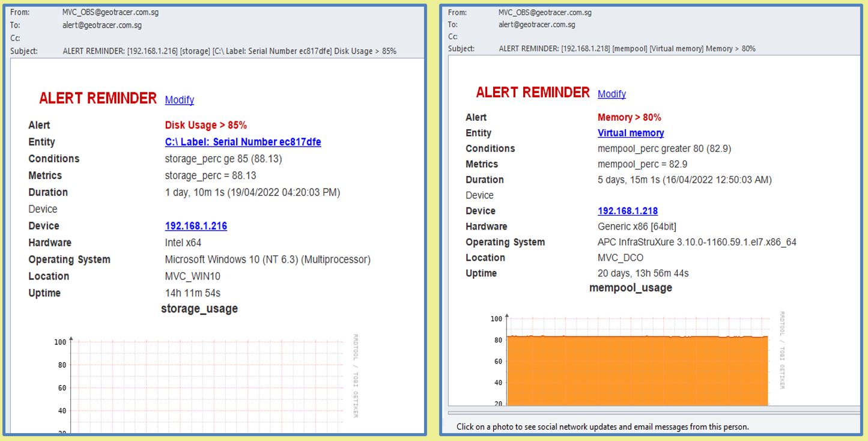Click ALERT REMINDER heading in disk usage email
The width and height of the screenshot is (868, 441).
[x=98, y=99]
